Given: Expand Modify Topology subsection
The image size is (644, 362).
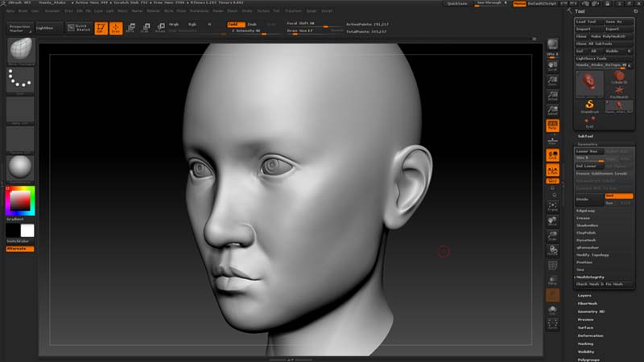Looking at the screenshot, I should [x=592, y=255].
